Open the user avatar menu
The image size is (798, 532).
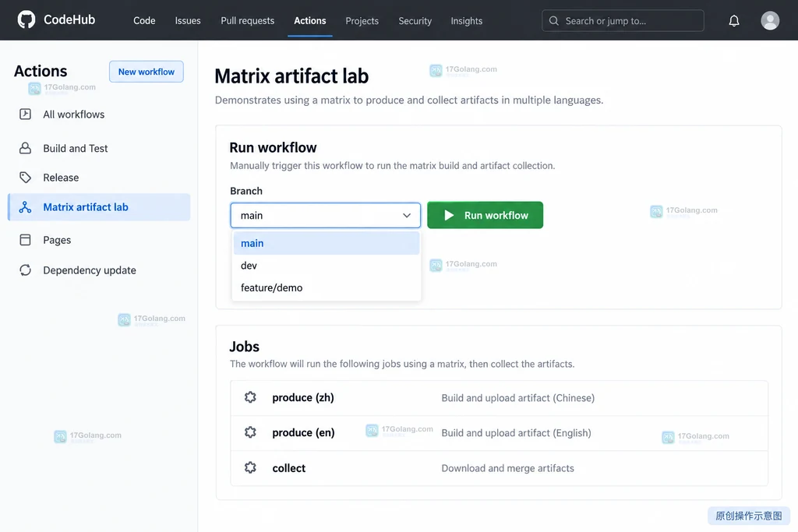pos(770,21)
